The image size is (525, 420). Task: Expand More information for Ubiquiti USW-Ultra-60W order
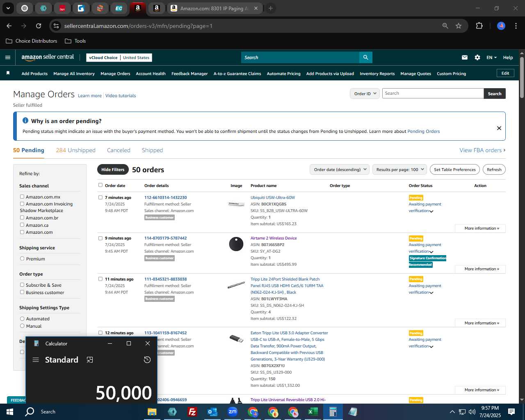(480, 228)
